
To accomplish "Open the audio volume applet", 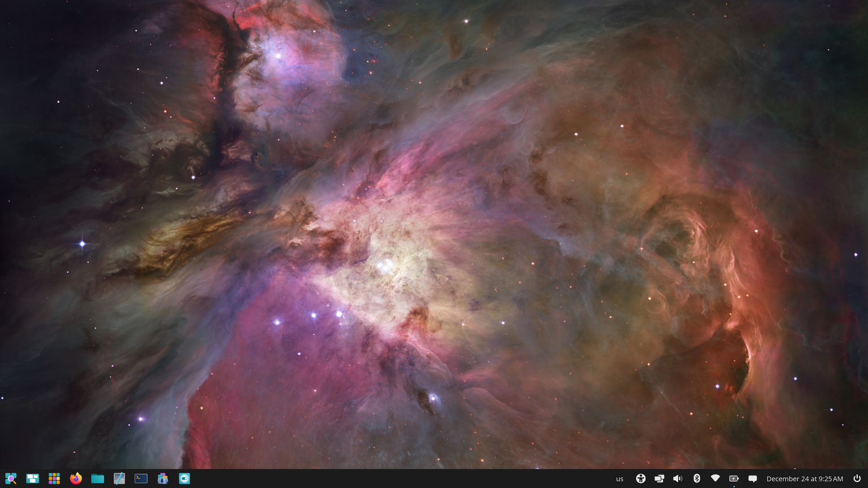I will coord(678,478).
